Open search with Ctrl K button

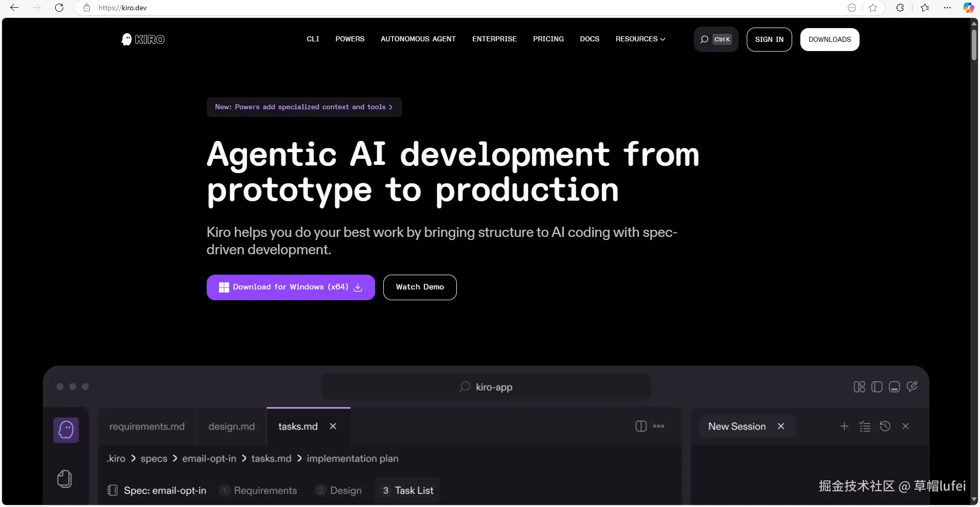click(x=716, y=39)
